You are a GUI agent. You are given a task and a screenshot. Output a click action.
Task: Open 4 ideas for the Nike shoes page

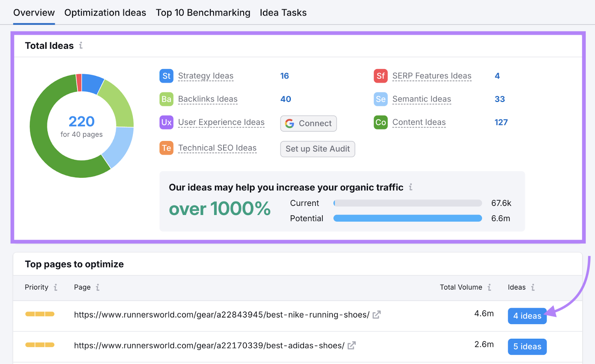click(x=527, y=316)
